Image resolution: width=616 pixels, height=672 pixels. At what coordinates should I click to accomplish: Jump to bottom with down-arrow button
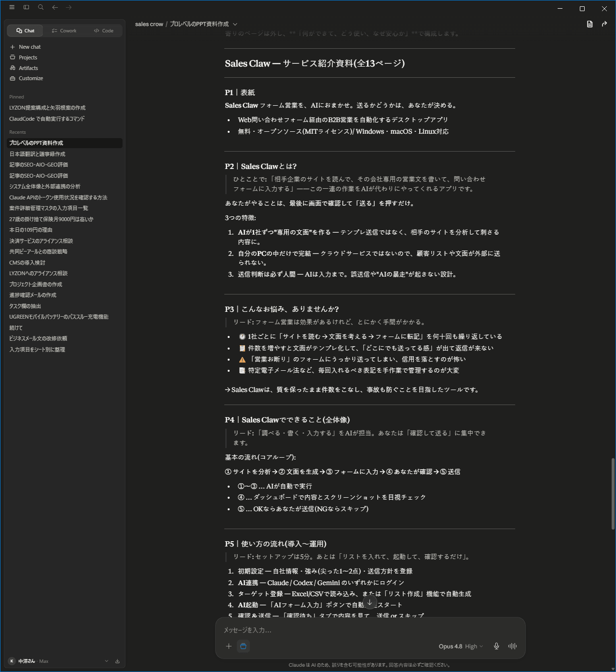(x=370, y=602)
